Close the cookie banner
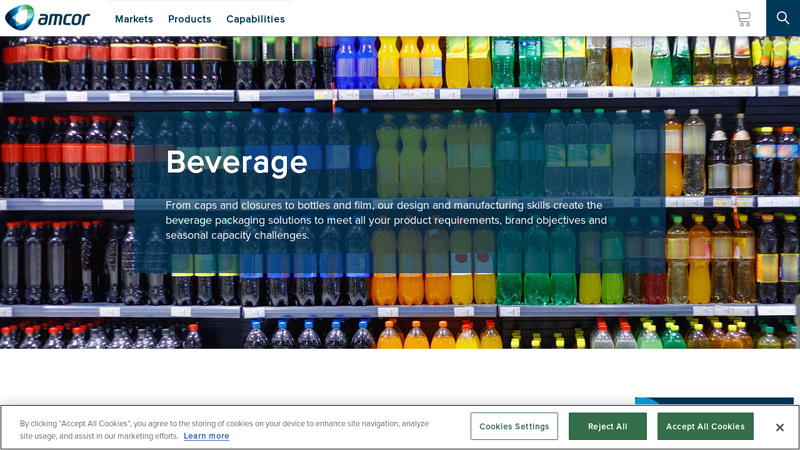Viewport: 800px width, 450px height. point(780,427)
